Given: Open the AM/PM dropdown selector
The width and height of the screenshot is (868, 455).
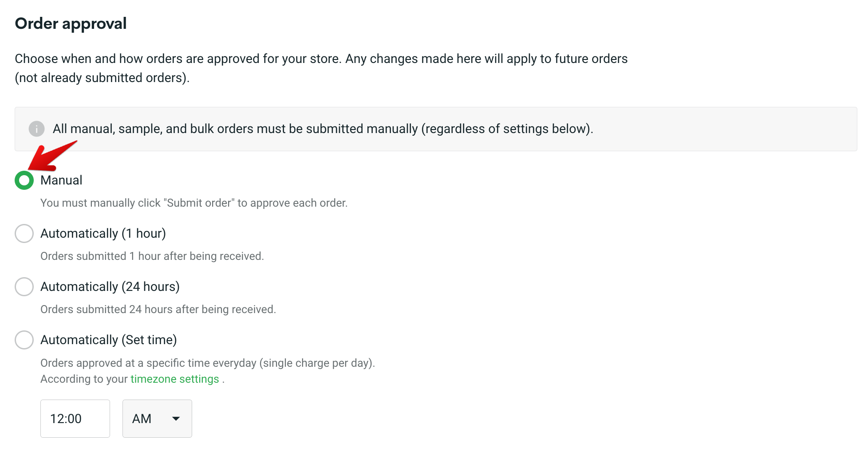Looking at the screenshot, I should point(157,419).
